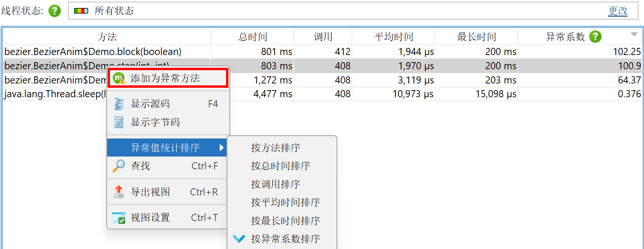Click the 203 ms maximum time cell
The image size is (644, 249).
(x=477, y=80)
